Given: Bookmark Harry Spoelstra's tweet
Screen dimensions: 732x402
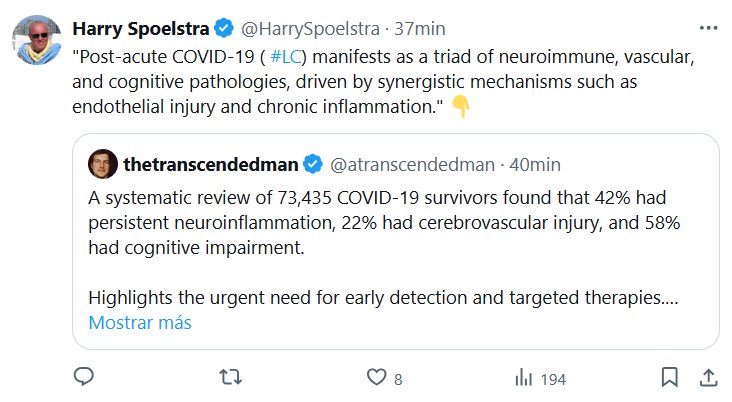Looking at the screenshot, I should point(669,377).
